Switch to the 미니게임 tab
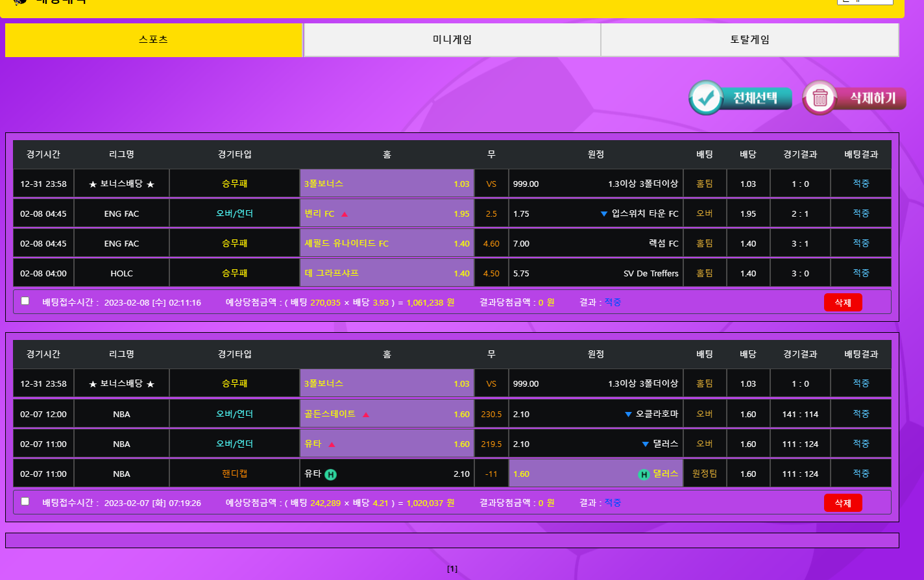The width and height of the screenshot is (924, 580). pyautogui.click(x=452, y=40)
